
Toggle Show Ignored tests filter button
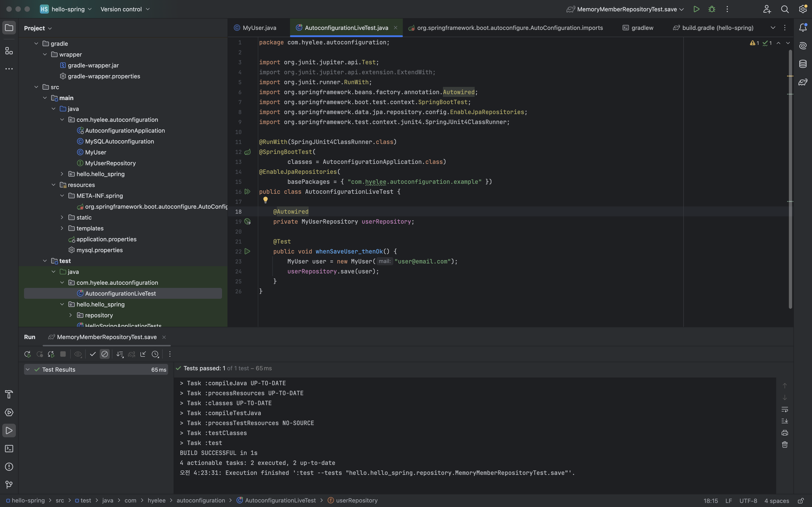105,354
